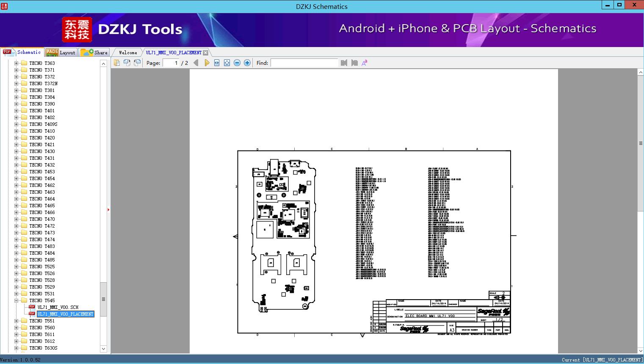Click the document viewer scrollbar thumb
The image size is (644, 364).
[641, 144]
